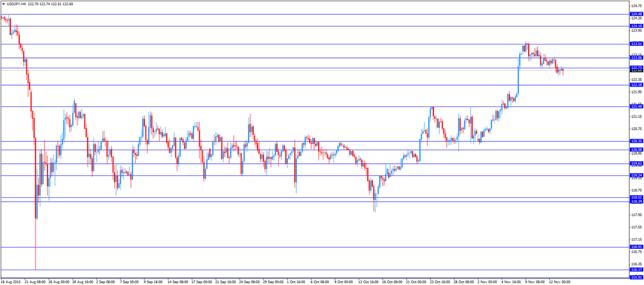Select the 122.18 price level tag
This screenshot has height=285, width=644.
(x=636, y=84)
